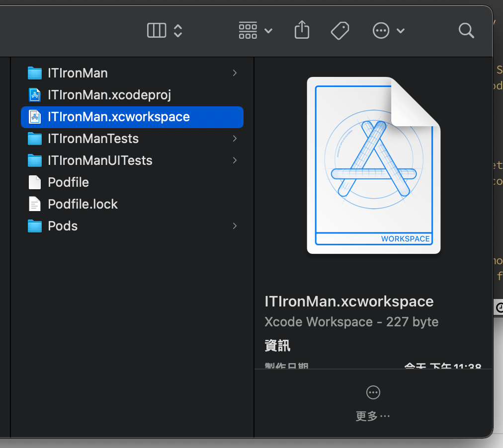Select the ITIronMan.xcodeproj file icon
Screen dimensions: 503x448
(x=35, y=95)
